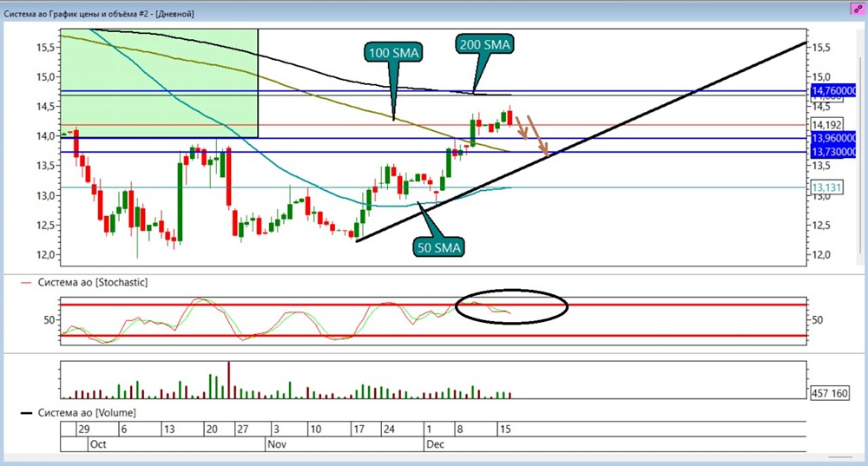Click date 3 on the time axis

coord(276,430)
